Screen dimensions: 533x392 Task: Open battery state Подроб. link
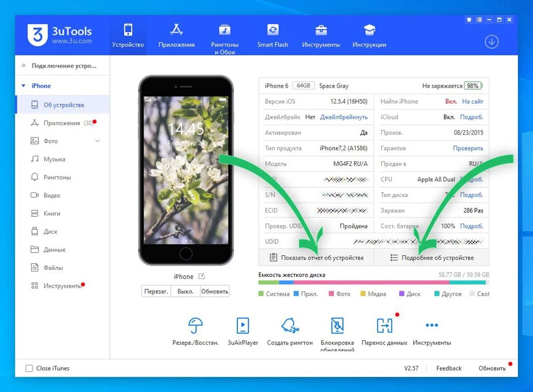472,226
